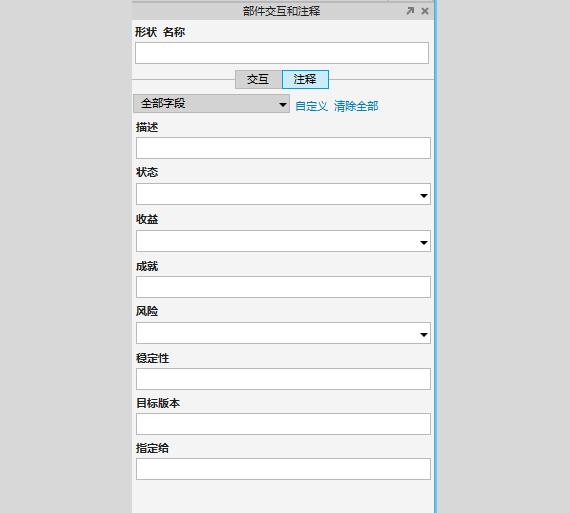
Task: Click the 风险 dropdown arrow
Action: tap(424, 335)
